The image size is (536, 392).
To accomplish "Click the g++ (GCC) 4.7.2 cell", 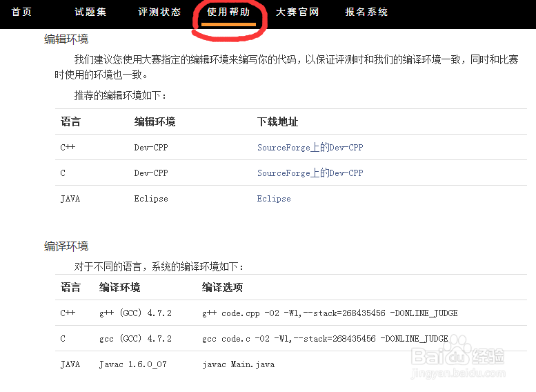I will [x=135, y=313].
